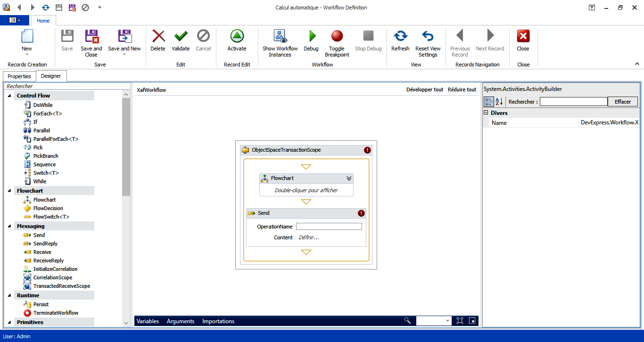Click error icon on Send activity
The height and width of the screenshot is (342, 644).
tap(361, 213)
